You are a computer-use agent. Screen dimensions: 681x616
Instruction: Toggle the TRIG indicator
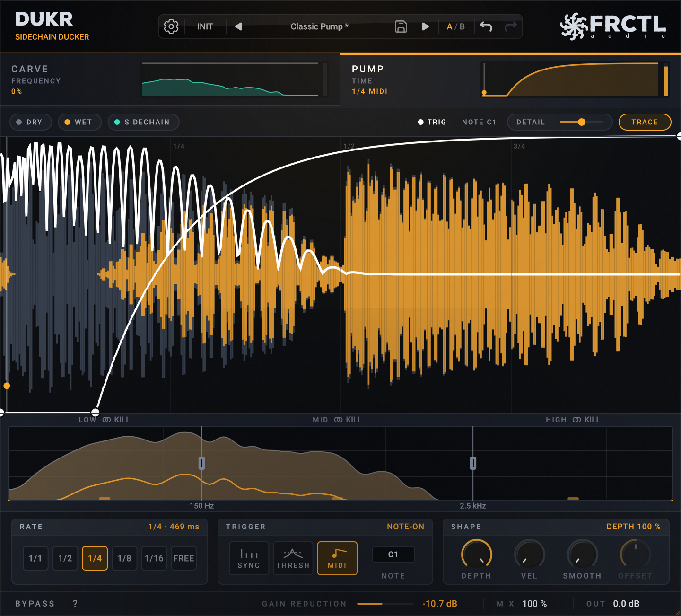pos(432,122)
